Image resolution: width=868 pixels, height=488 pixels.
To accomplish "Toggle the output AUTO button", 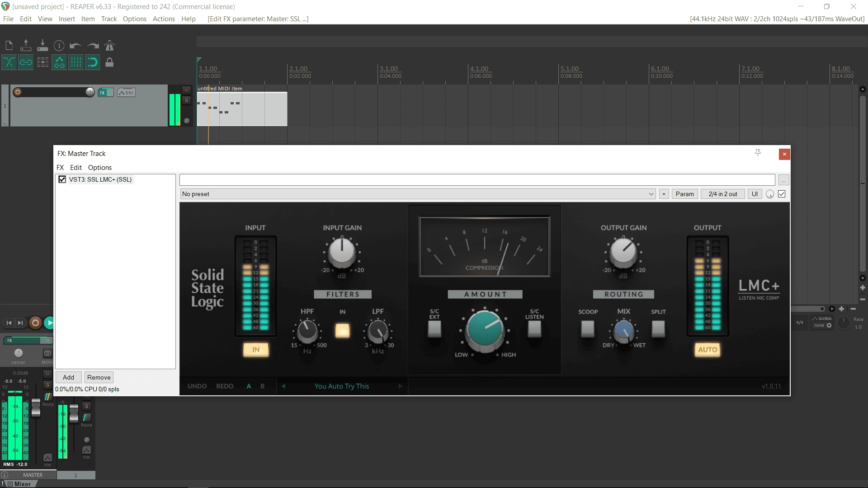I will tap(708, 350).
